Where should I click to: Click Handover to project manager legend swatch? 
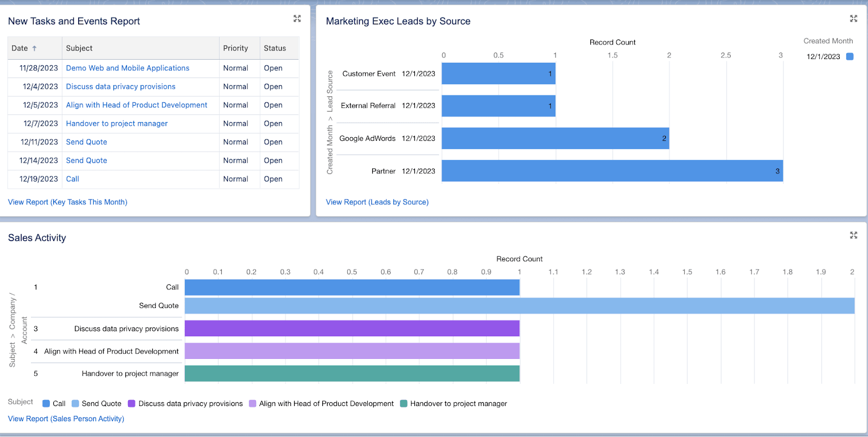[404, 404]
